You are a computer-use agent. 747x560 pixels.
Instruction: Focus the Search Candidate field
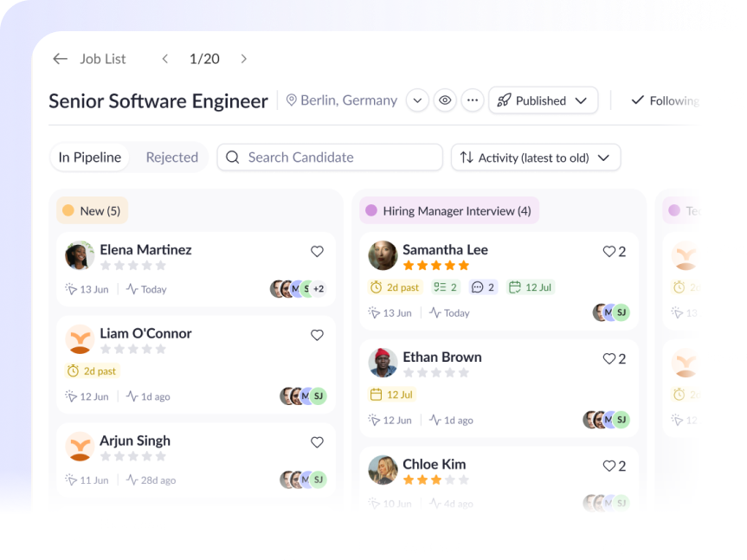pyautogui.click(x=330, y=158)
